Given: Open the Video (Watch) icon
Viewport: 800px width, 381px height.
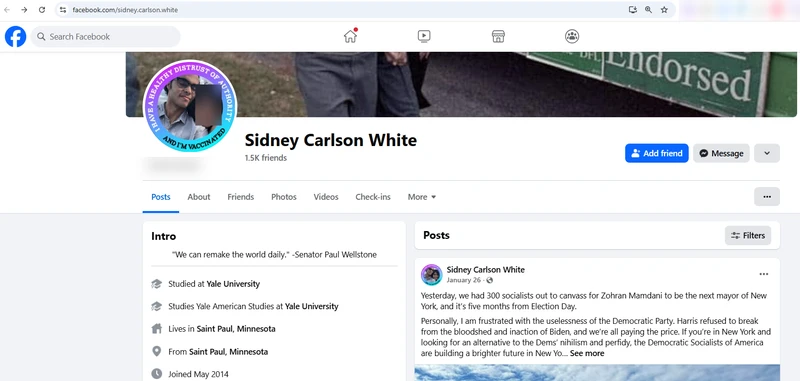Looking at the screenshot, I should [424, 36].
